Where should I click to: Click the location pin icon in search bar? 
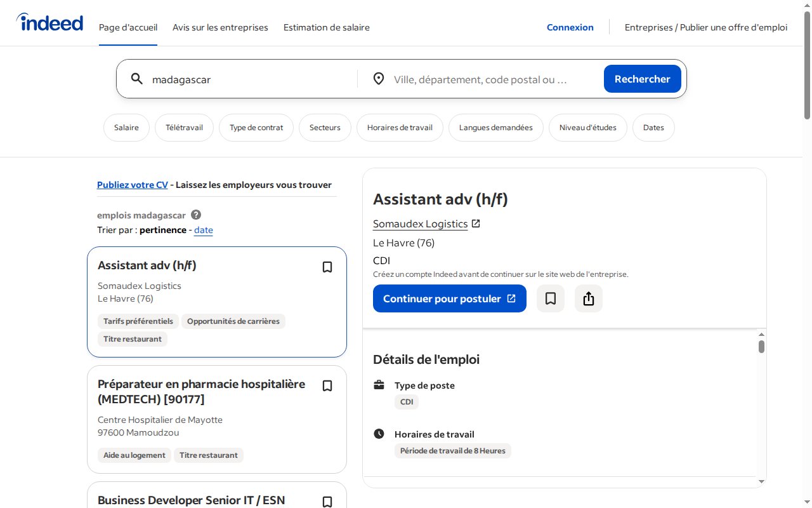(x=379, y=79)
